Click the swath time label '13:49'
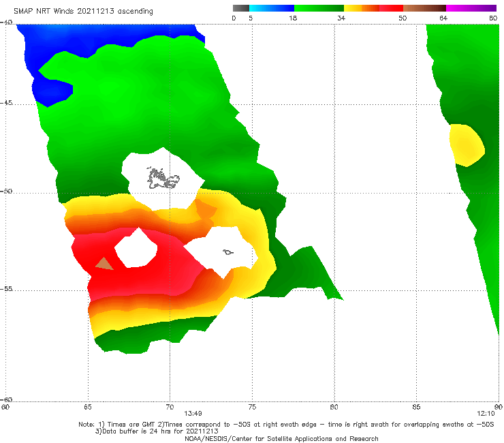 [193, 414]
